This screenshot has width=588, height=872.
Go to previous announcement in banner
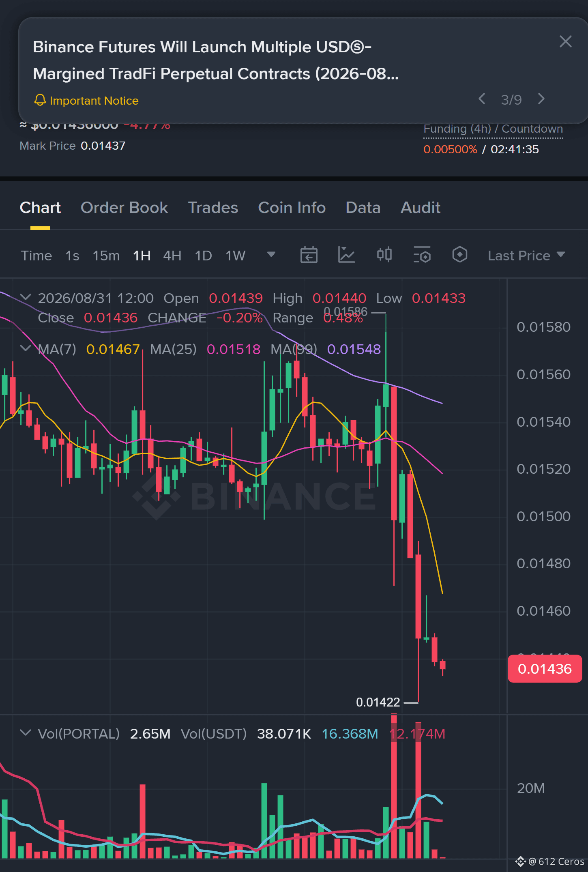tap(482, 99)
